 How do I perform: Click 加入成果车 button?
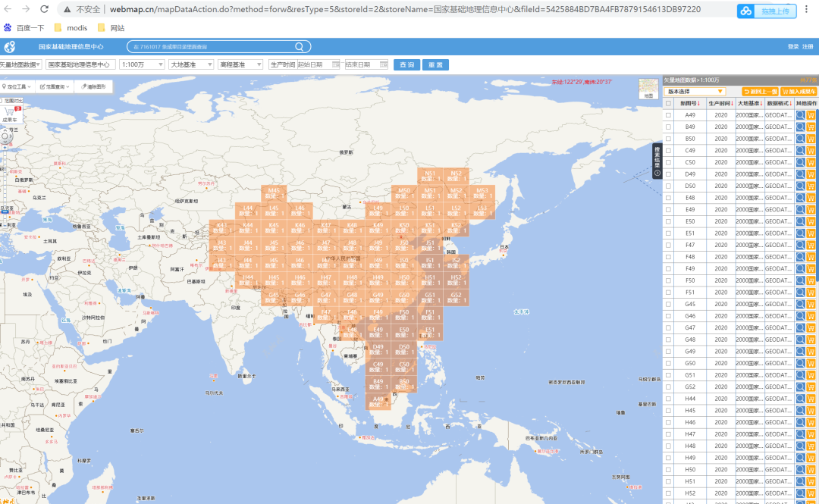pos(799,92)
